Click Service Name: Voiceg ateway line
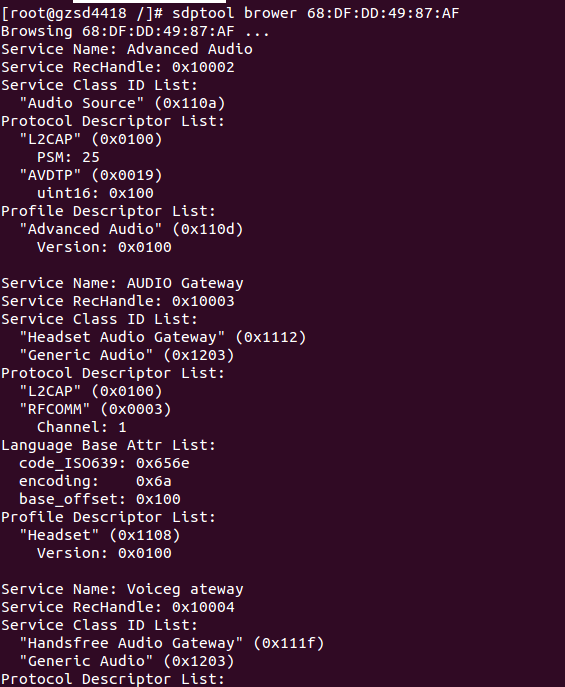 pyautogui.click(x=122, y=589)
